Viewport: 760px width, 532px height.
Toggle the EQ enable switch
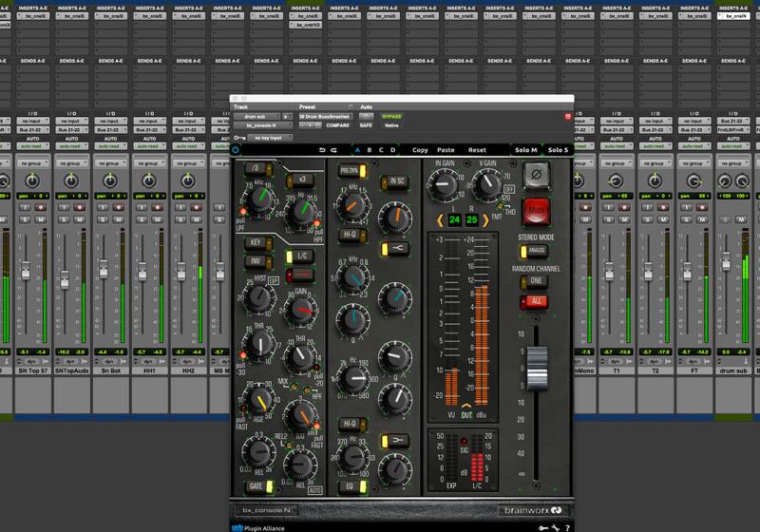click(352, 486)
